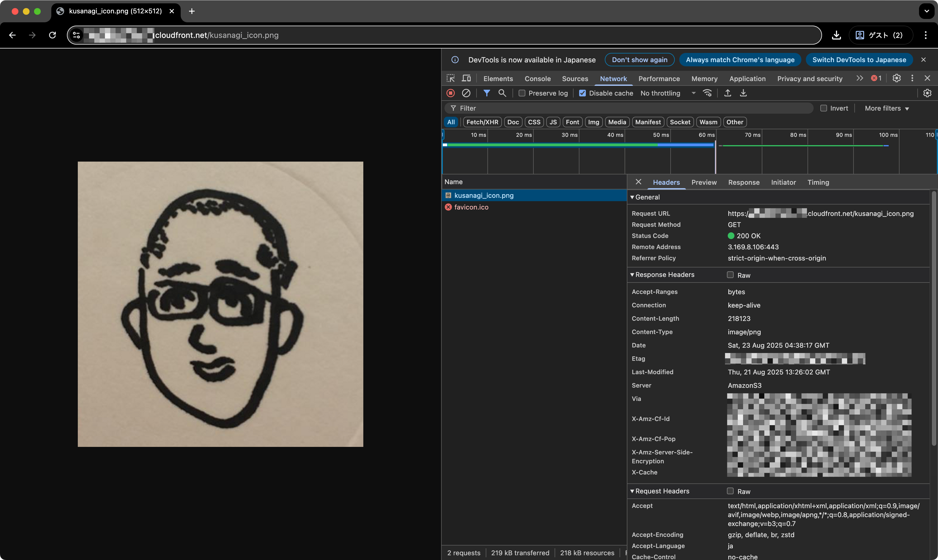Open DevTools customize three-dot menu
This screenshot has height=560, width=938.
[912, 78]
